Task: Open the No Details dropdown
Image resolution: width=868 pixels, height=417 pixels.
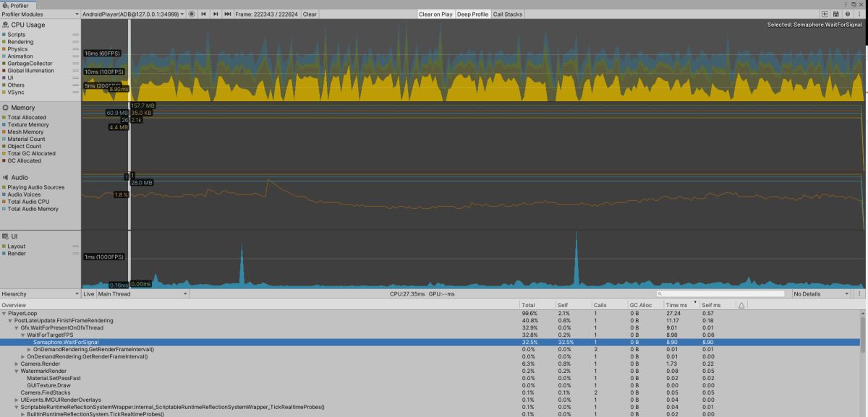Action: pos(823,294)
